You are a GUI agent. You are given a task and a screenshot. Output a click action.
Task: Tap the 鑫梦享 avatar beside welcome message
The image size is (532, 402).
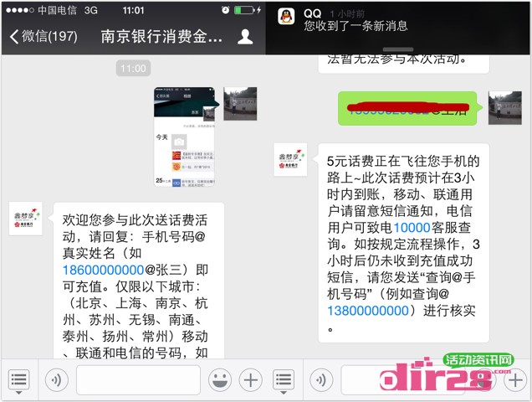(25, 219)
